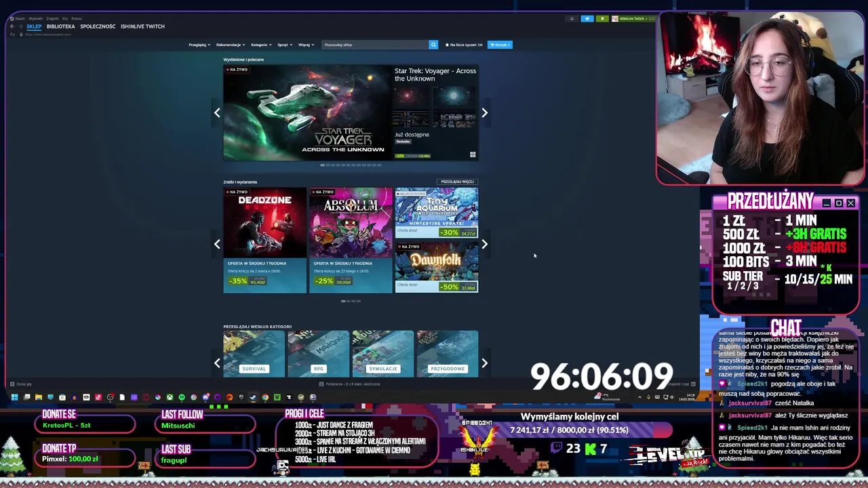Move the discounts and events carousel left
The height and width of the screenshot is (488, 868).
click(x=217, y=244)
